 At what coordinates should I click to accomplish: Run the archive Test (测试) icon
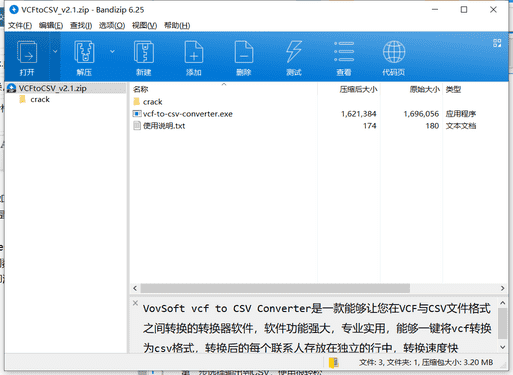294,52
